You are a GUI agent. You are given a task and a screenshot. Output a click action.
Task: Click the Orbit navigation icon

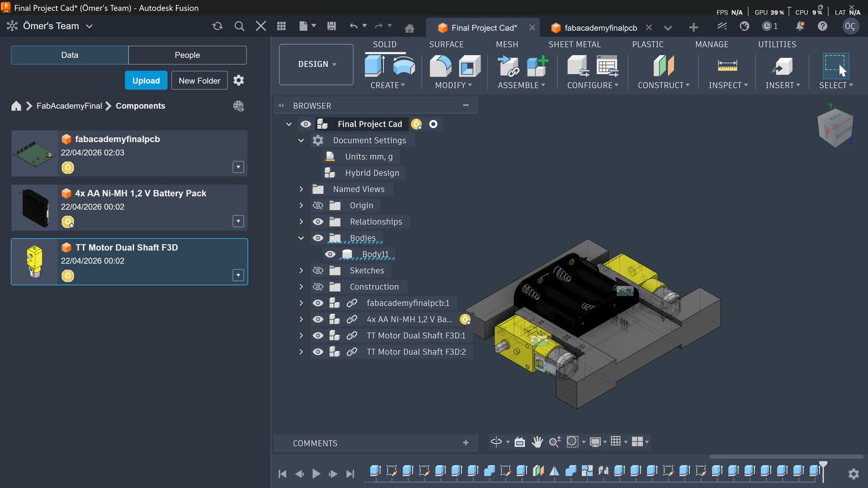496,442
